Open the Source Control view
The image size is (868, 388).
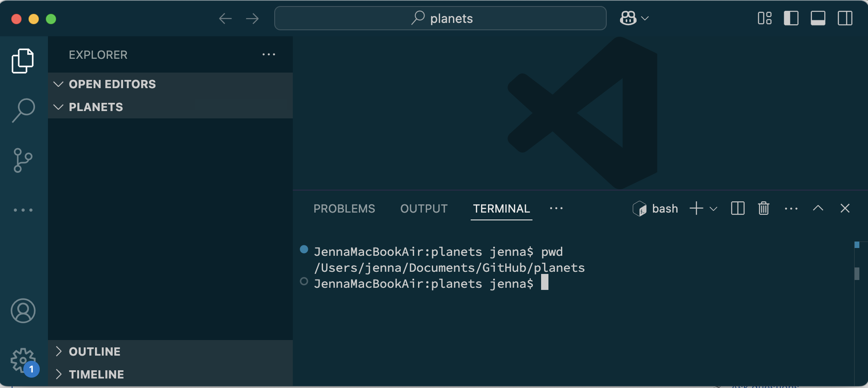pos(23,160)
